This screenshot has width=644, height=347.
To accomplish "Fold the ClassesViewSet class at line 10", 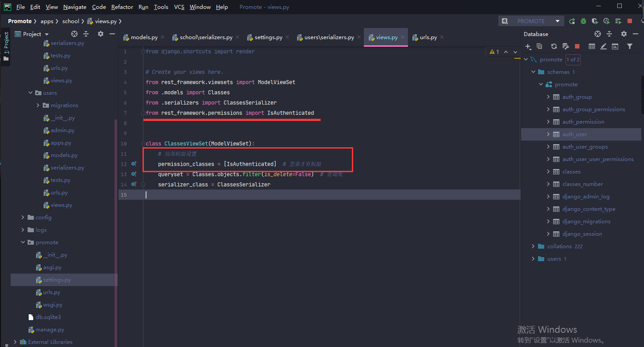I will (143, 144).
